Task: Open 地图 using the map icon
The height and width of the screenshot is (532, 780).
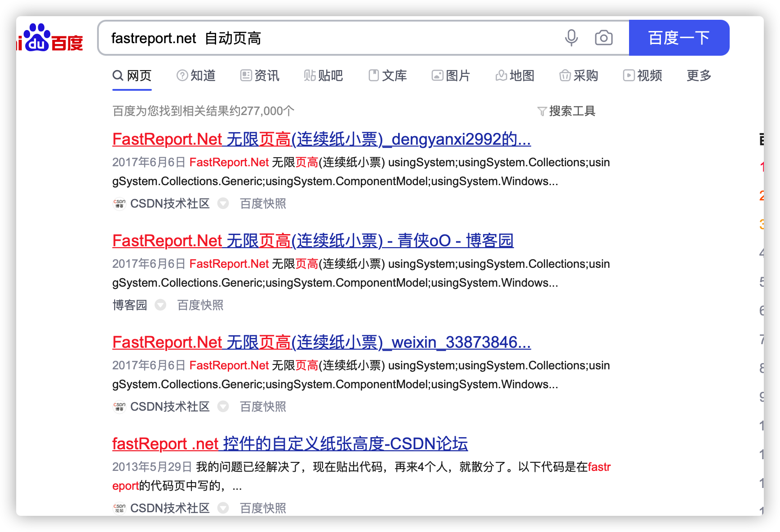Action: [501, 75]
